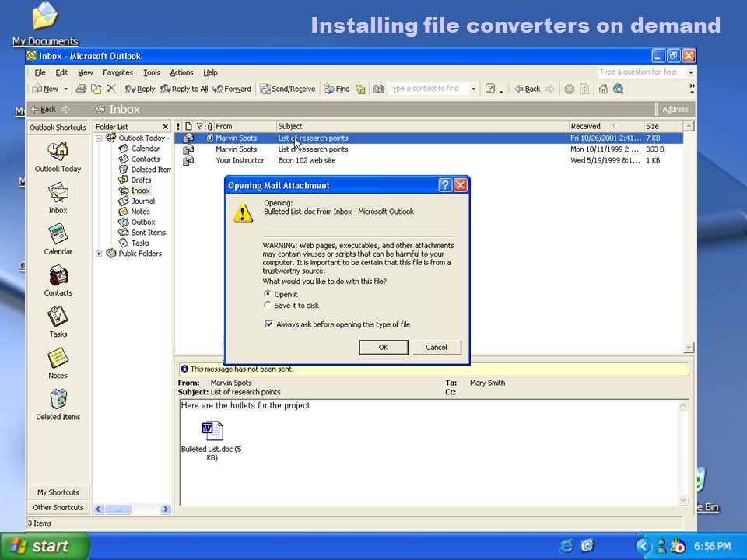Click Cancel in the attachment dialog
747x560 pixels.
437,347
